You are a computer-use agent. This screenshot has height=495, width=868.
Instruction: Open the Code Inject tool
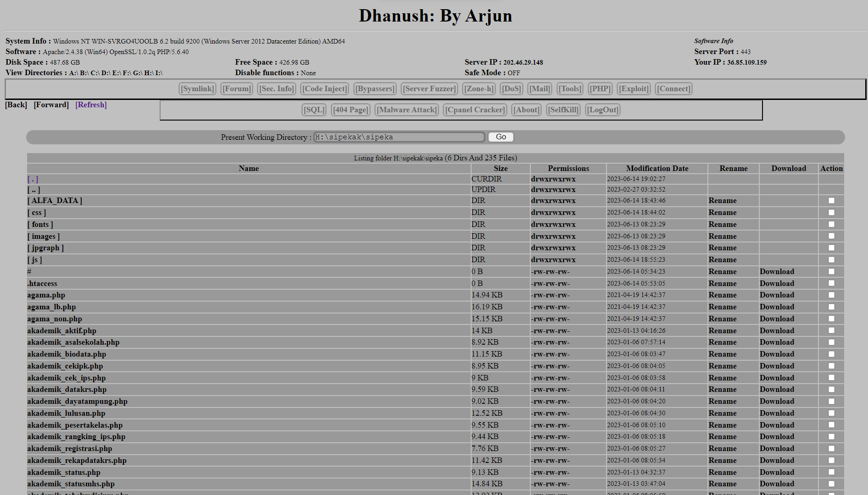click(325, 89)
